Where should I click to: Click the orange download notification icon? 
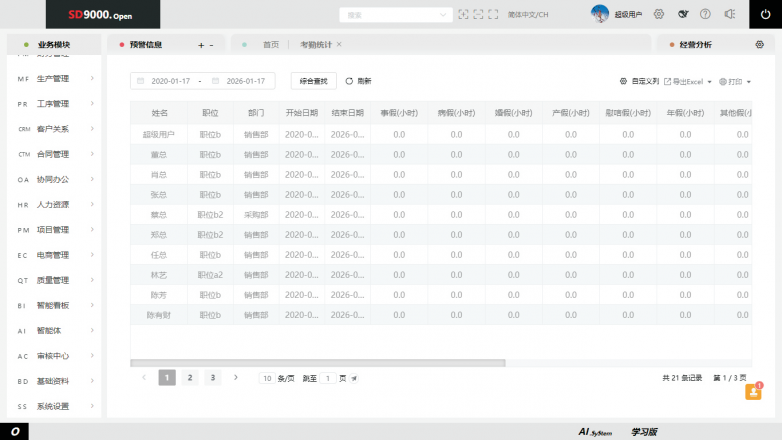tap(754, 392)
